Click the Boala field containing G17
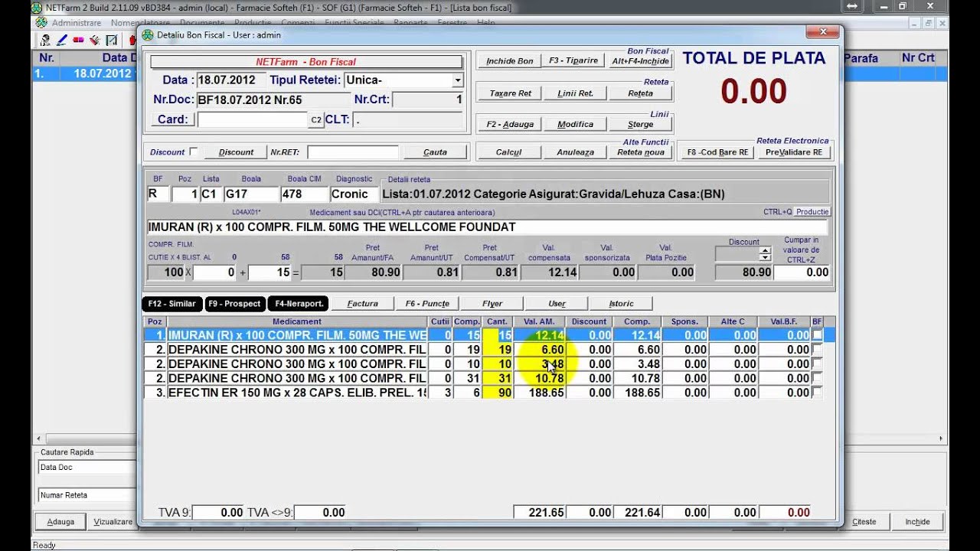This screenshot has height=551, width=980. tap(251, 194)
